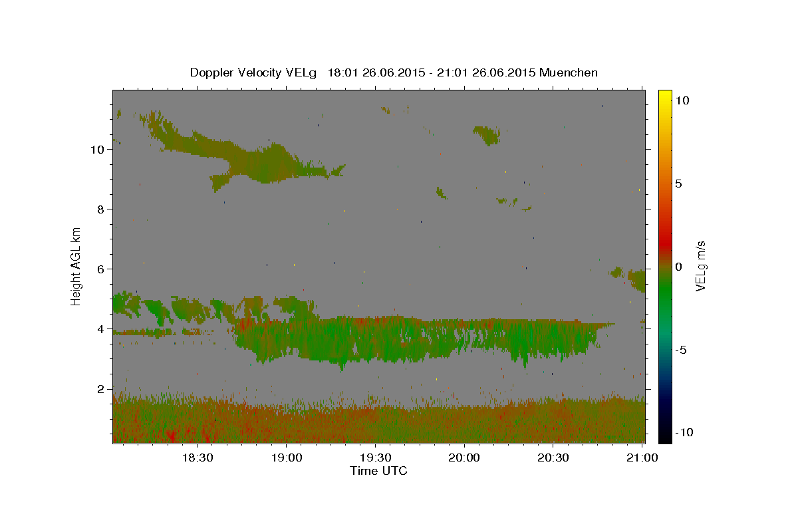The width and height of the screenshot is (798, 532).
Task: Click the colorbar value -5 label
Action: coord(682,350)
